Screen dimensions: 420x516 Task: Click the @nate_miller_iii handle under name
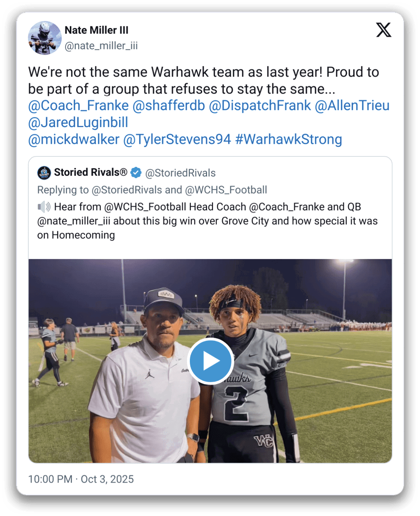(x=101, y=46)
